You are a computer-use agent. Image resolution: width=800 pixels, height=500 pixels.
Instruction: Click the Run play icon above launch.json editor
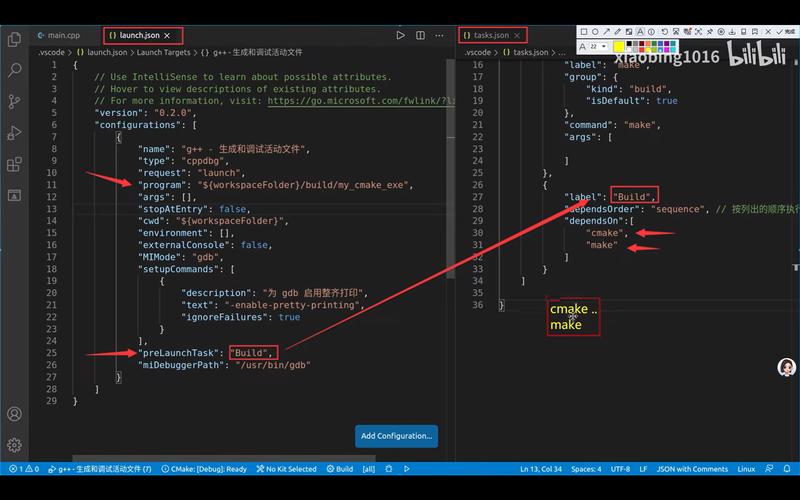point(401,35)
